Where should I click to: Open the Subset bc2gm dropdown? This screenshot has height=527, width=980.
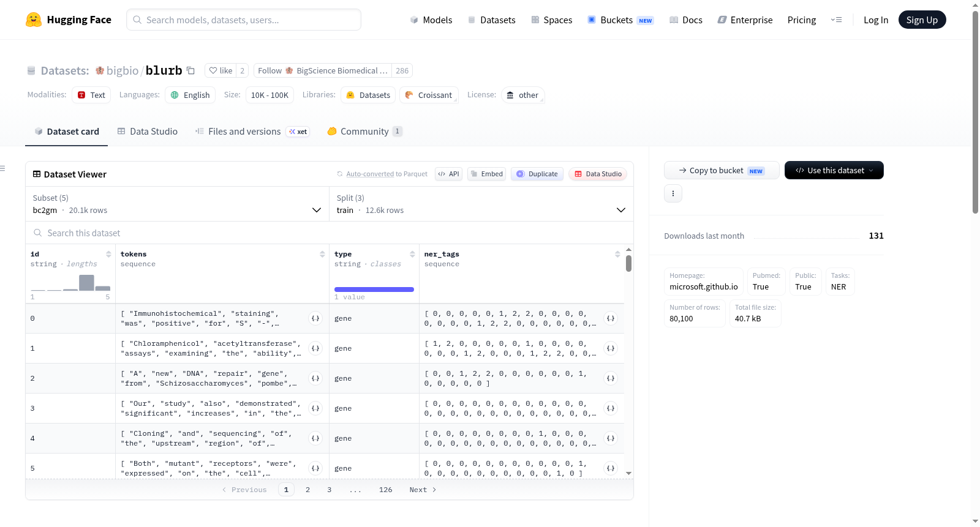tap(177, 204)
